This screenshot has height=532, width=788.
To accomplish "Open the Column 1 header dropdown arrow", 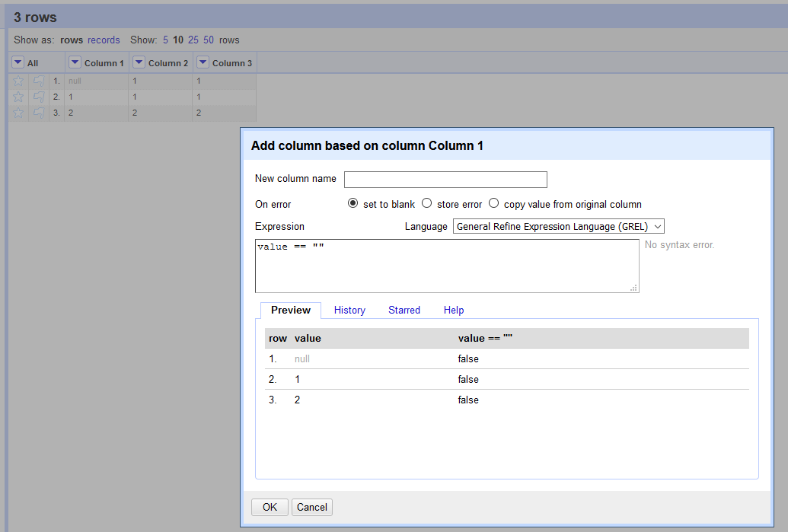I will pyautogui.click(x=75, y=62).
